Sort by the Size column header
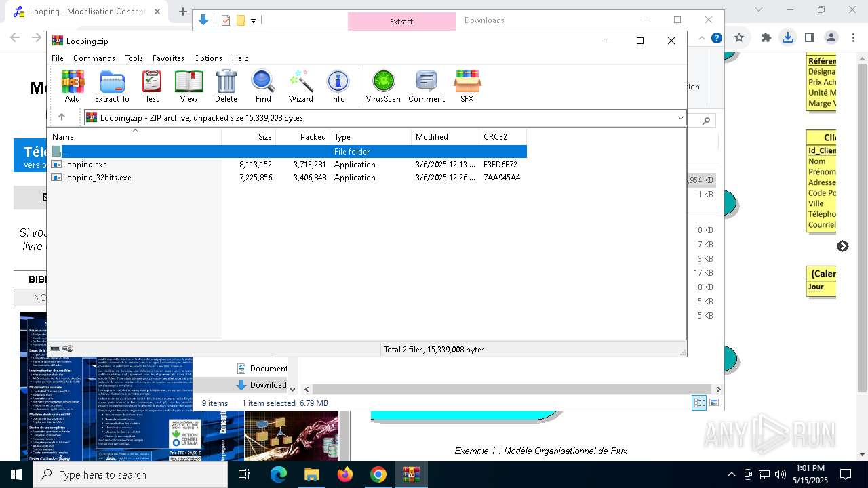This screenshot has height=488, width=868. [249, 137]
